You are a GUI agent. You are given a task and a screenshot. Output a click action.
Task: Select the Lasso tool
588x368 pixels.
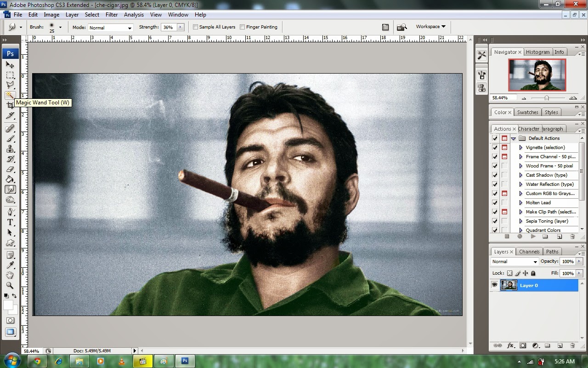click(x=10, y=85)
